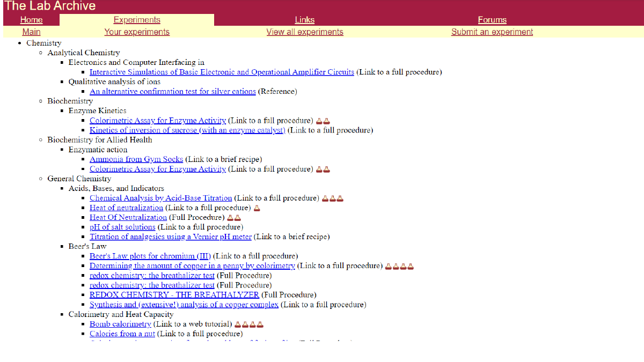
Task: Open View all experiments submenu item
Action: [x=304, y=32]
